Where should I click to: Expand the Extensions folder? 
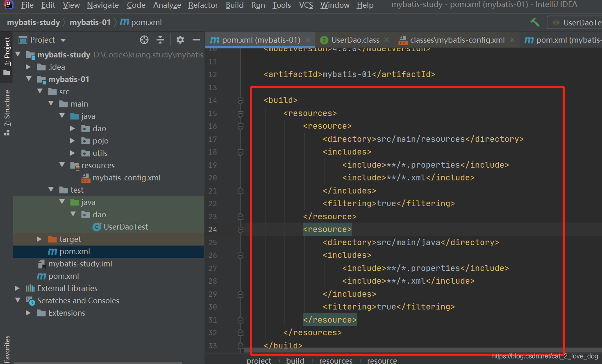[x=28, y=313]
